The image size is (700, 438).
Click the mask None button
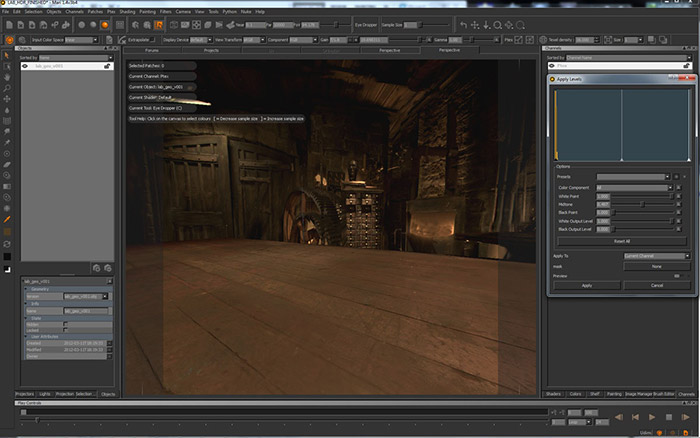[657, 267]
